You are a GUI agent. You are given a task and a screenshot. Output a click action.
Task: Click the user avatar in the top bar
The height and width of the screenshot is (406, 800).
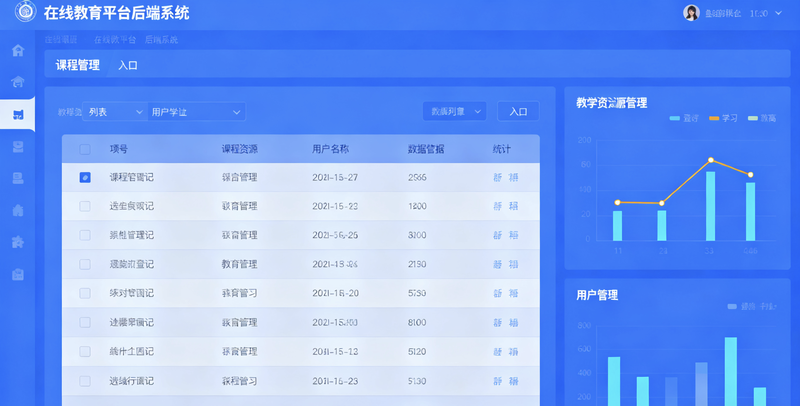point(691,13)
